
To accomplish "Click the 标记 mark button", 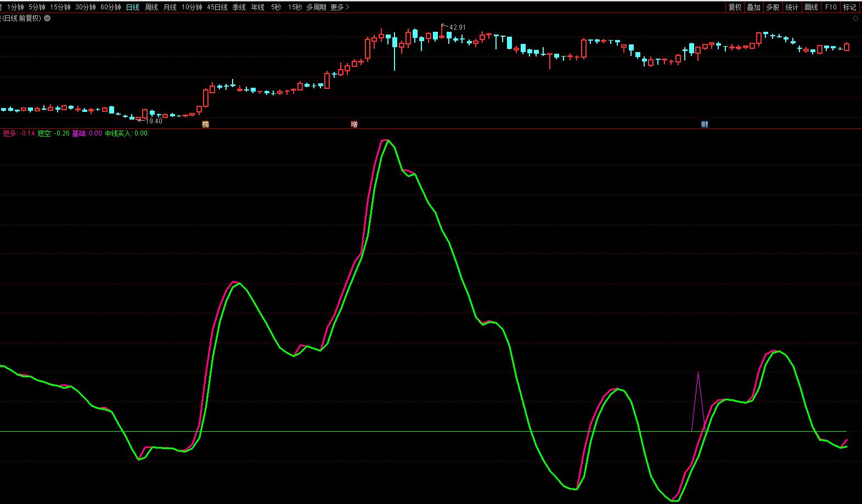I will pos(849,7).
